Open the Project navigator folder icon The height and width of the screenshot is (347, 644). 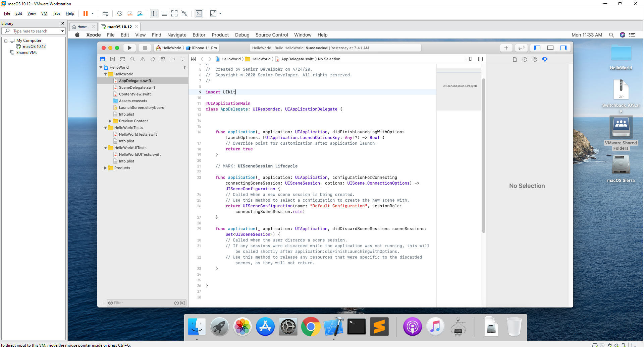103,59
